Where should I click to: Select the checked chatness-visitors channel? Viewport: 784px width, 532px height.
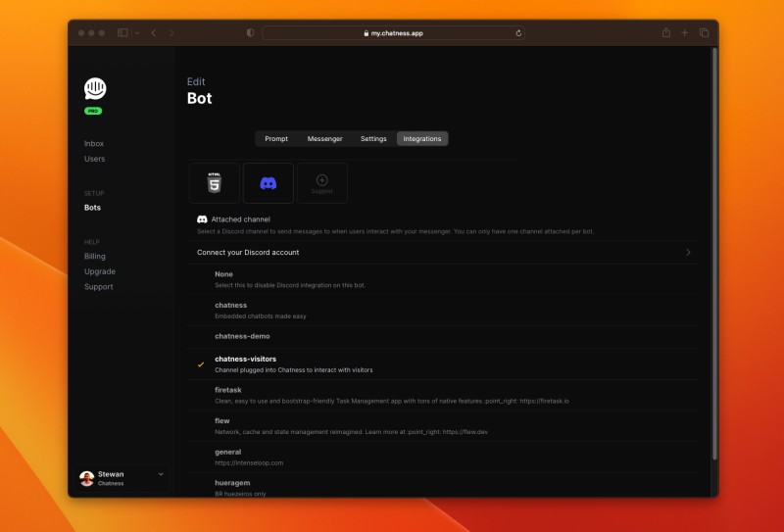(443, 364)
